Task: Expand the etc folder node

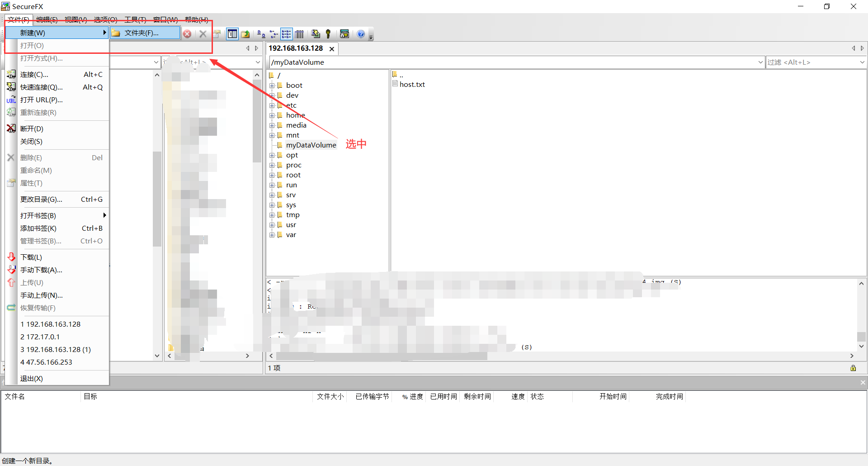Action: (x=272, y=105)
